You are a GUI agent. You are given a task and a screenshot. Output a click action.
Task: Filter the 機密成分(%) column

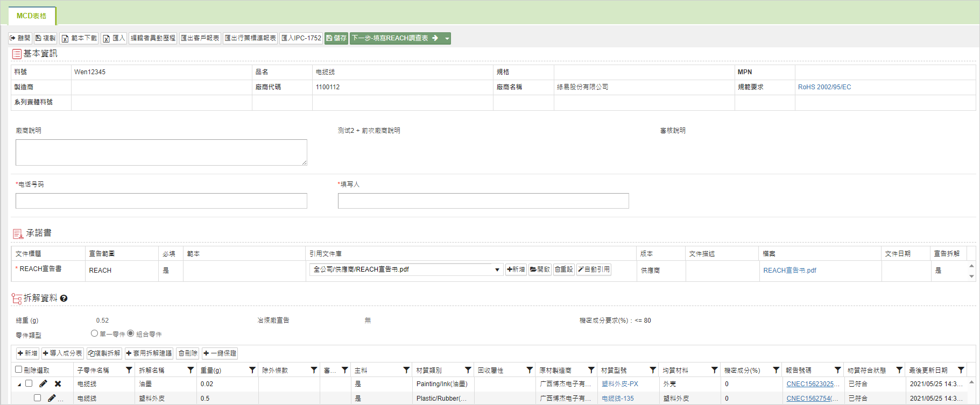point(776,370)
